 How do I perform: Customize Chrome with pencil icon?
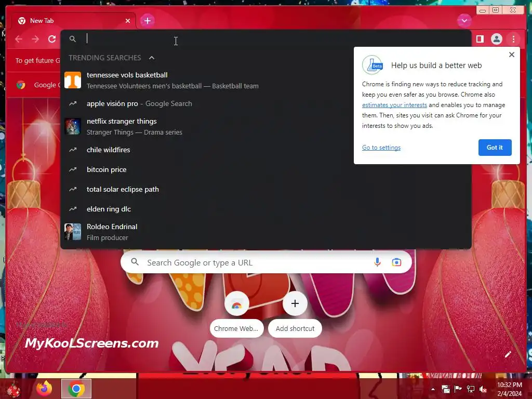click(508, 354)
